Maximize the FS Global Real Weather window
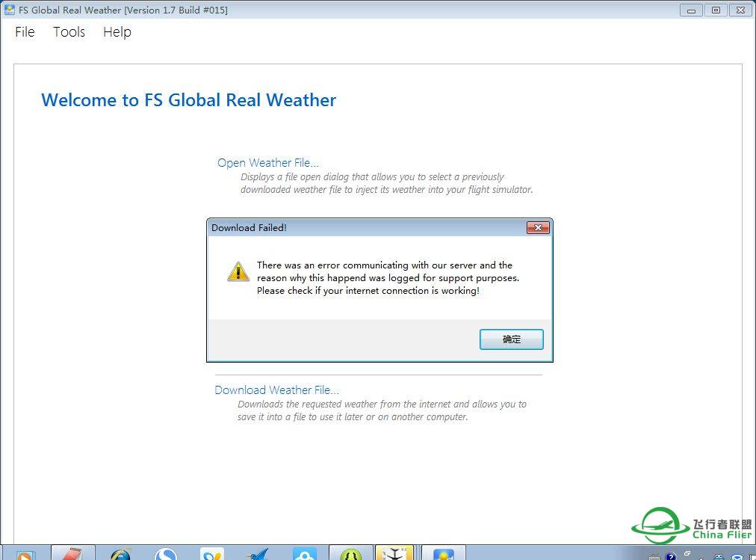756x560 pixels. [x=716, y=10]
